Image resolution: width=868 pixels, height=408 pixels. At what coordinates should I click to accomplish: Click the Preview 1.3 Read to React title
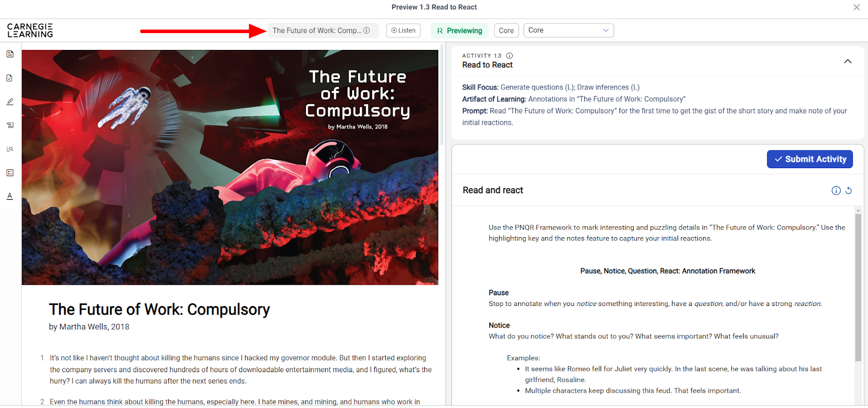point(434,7)
